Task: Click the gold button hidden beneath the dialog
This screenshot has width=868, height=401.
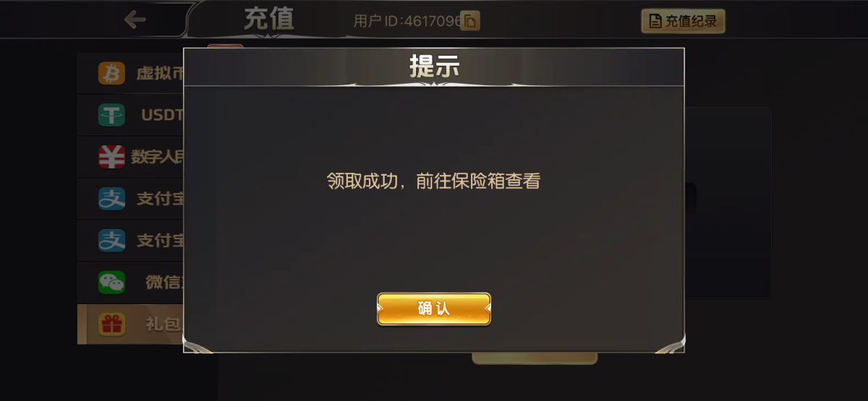Action: (x=535, y=358)
